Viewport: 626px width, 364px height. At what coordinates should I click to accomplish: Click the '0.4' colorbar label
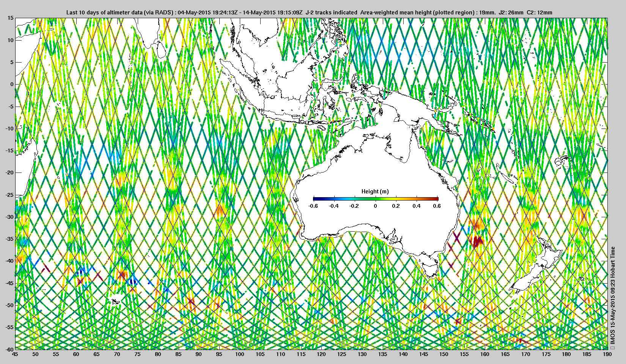point(417,206)
